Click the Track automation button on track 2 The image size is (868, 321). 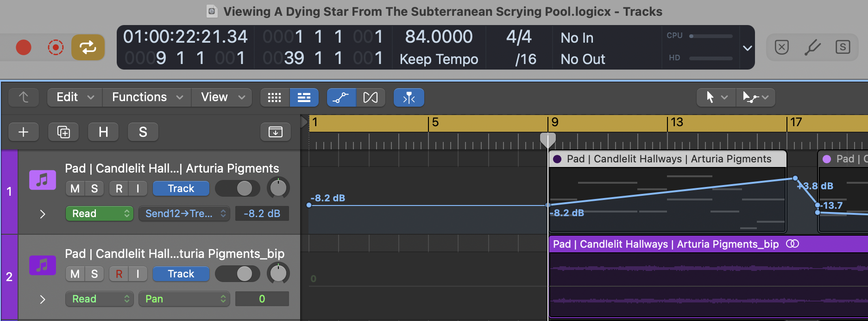(181, 274)
